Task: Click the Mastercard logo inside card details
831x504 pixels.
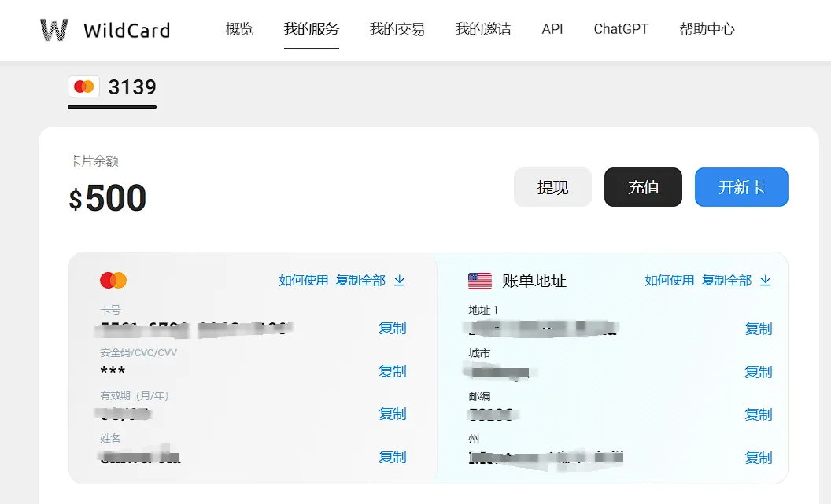Action: coord(113,280)
